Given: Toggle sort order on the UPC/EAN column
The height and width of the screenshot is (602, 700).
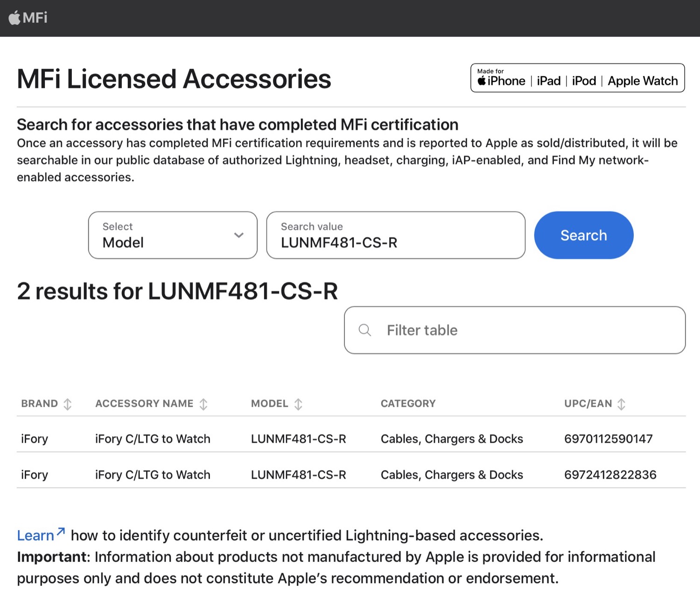Looking at the screenshot, I should (x=621, y=404).
